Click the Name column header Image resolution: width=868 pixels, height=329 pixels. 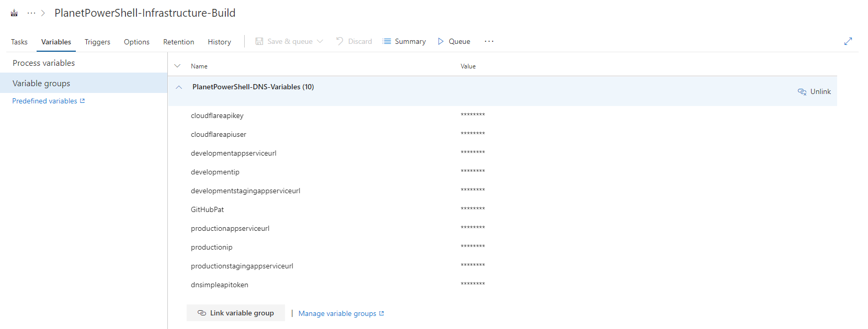pos(199,66)
